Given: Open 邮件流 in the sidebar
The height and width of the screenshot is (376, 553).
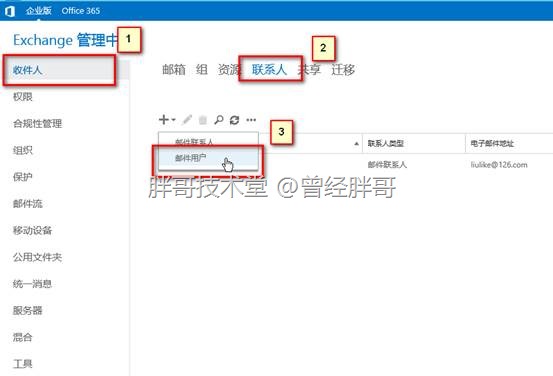Looking at the screenshot, I should coord(28,204).
